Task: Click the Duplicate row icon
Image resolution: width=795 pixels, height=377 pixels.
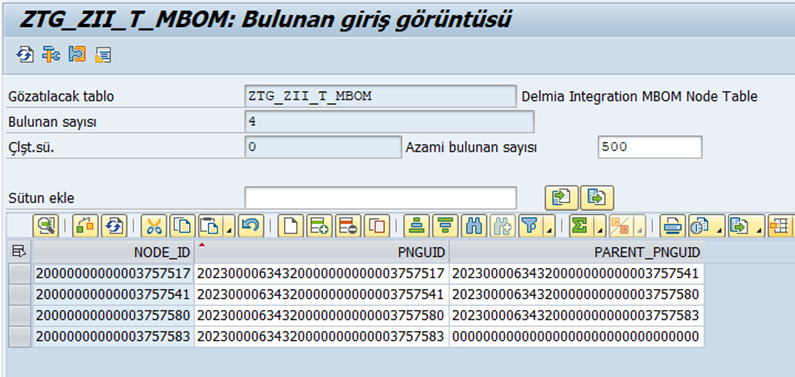Action: (x=377, y=227)
